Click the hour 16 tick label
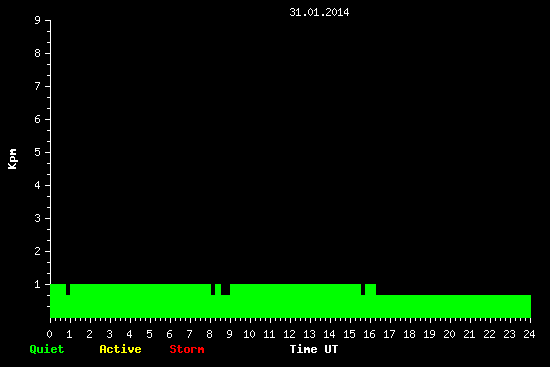This screenshot has height=367, width=550. (369, 334)
